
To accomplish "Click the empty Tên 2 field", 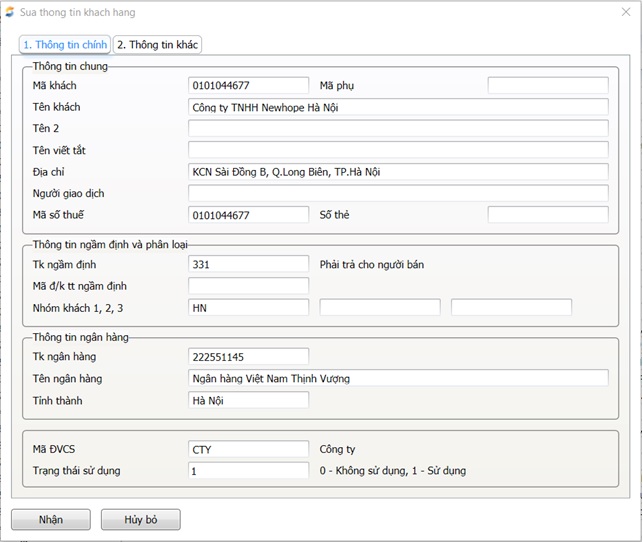I will point(398,128).
